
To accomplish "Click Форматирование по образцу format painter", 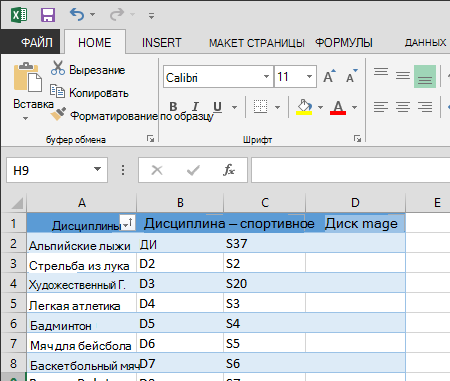I will [132, 116].
